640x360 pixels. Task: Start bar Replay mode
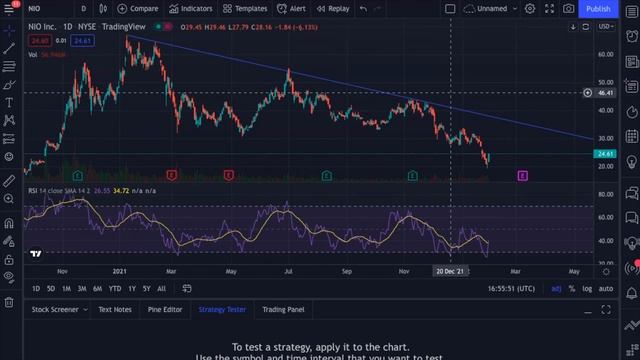(x=333, y=9)
